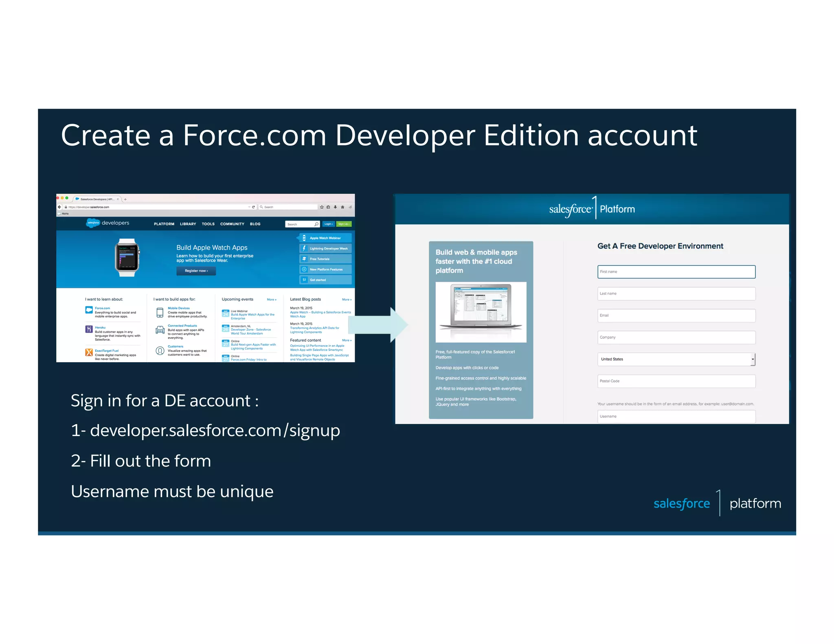This screenshot has height=644, width=834.
Task: Click the orange ExactTarget Fuel icon
Action: [x=89, y=352]
